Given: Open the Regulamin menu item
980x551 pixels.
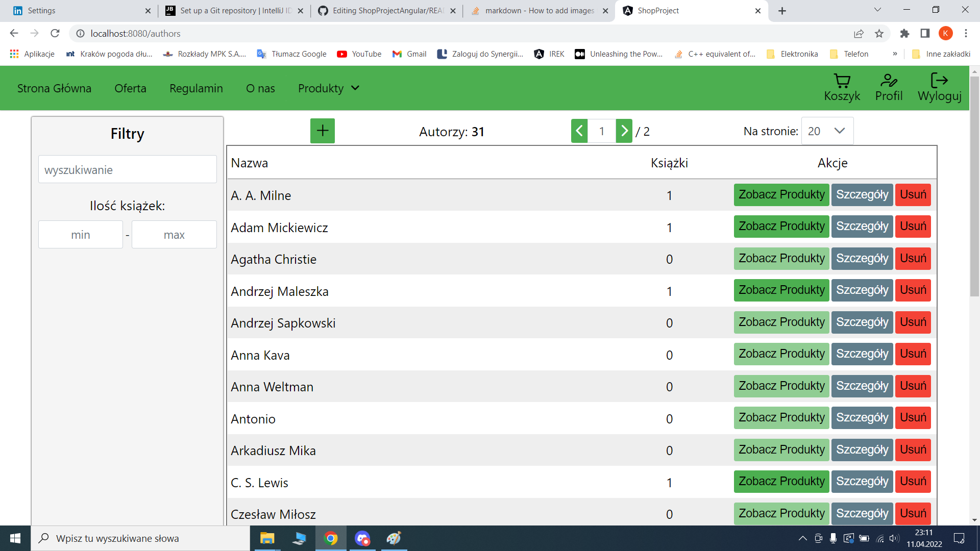Looking at the screenshot, I should pyautogui.click(x=196, y=88).
